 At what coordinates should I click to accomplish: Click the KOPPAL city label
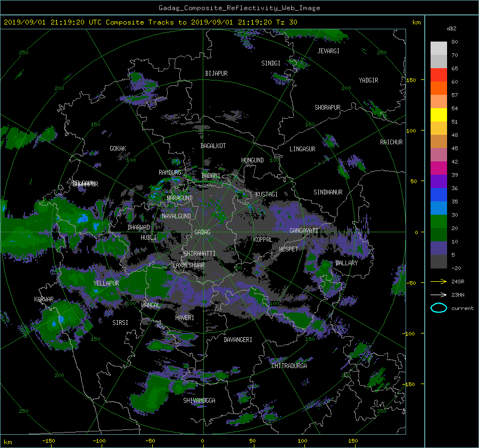[x=263, y=239]
